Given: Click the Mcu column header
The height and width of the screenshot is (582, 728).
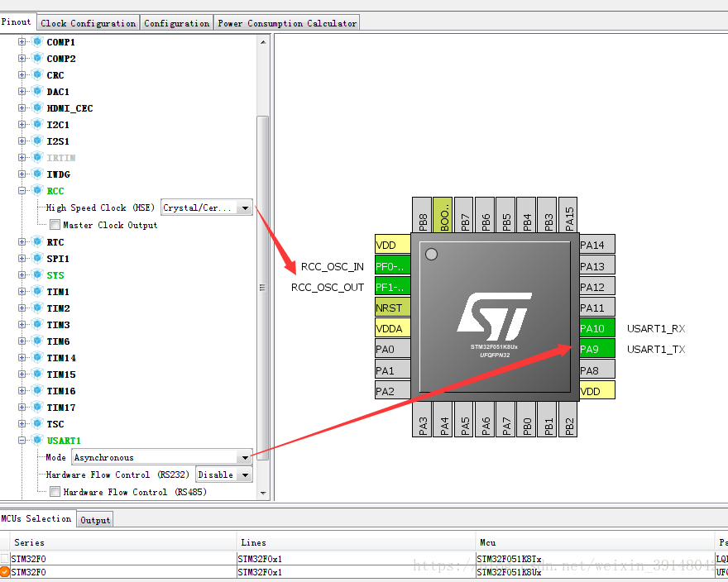Looking at the screenshot, I should coord(595,542).
